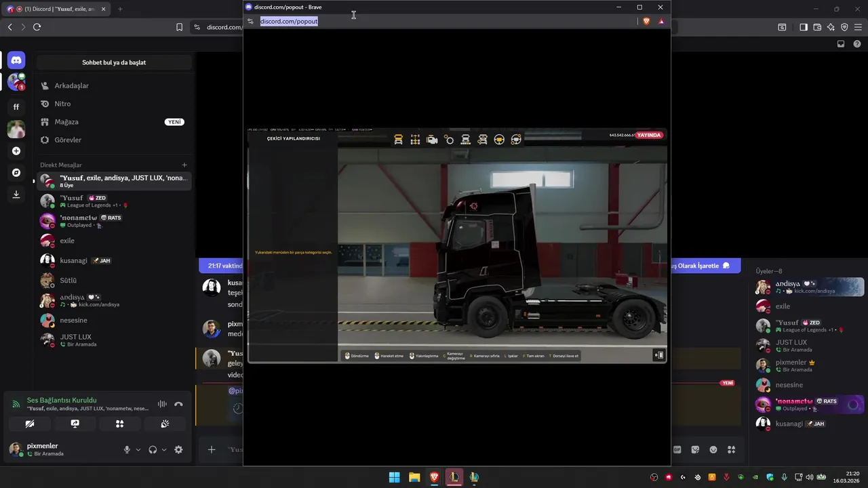Click 'nonametw in members list
The height and width of the screenshot is (488, 868).
[809, 405]
